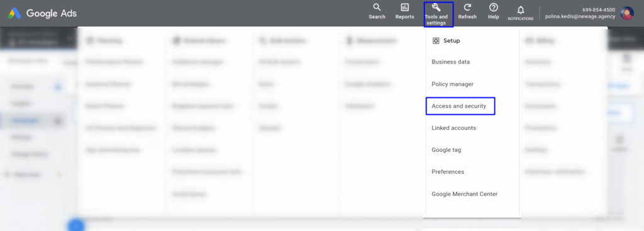The image size is (644, 231).
Task: Open Linked accounts
Action: click(x=454, y=128)
